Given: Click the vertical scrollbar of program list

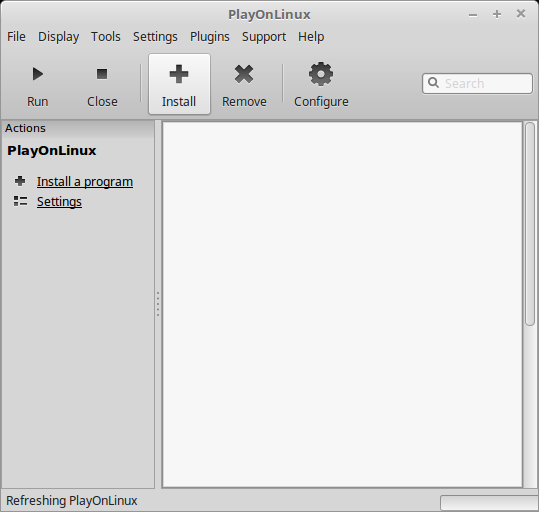Looking at the screenshot, I should pos(530,224).
